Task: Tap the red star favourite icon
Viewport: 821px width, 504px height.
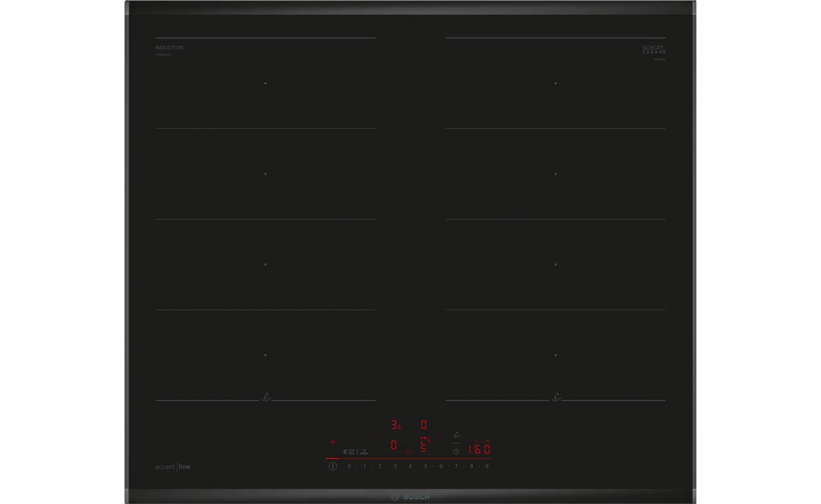Action: point(409,452)
